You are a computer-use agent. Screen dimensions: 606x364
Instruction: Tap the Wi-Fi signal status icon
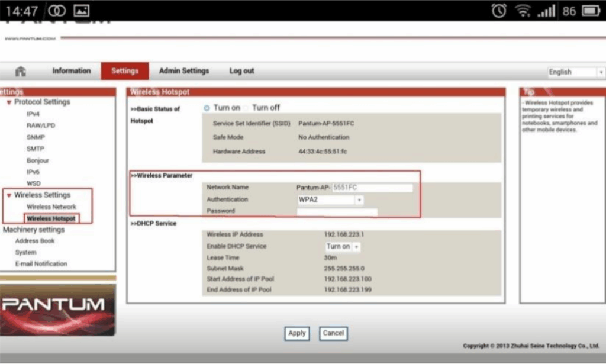pos(523,11)
